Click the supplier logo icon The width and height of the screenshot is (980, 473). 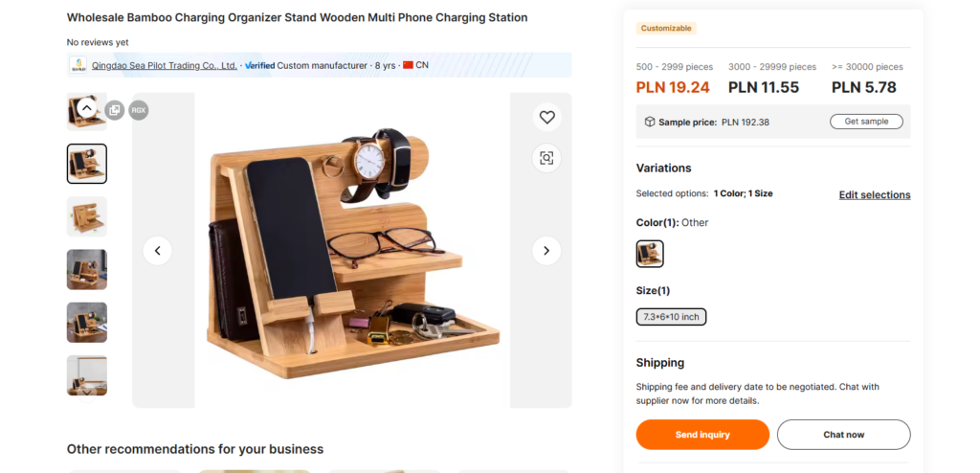point(78,65)
